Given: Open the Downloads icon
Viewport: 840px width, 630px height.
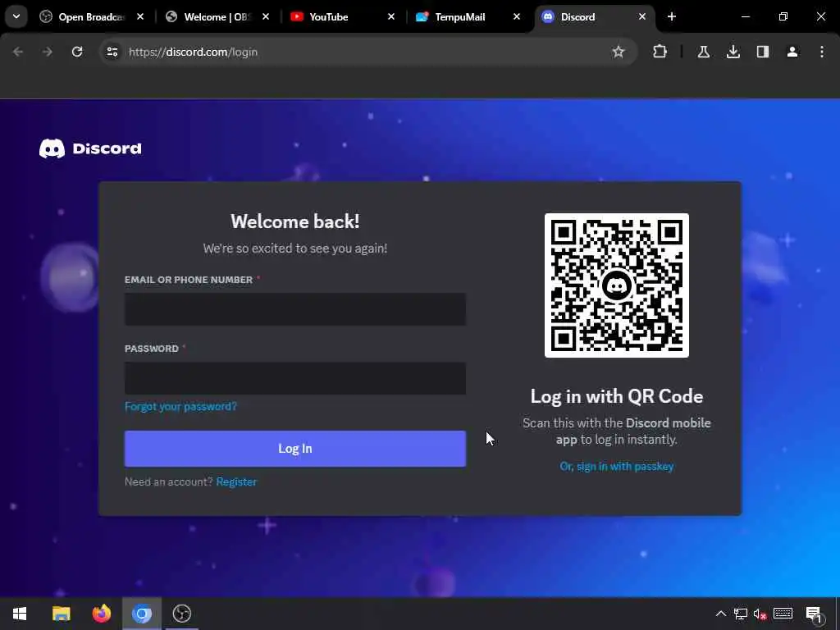Looking at the screenshot, I should tap(733, 52).
